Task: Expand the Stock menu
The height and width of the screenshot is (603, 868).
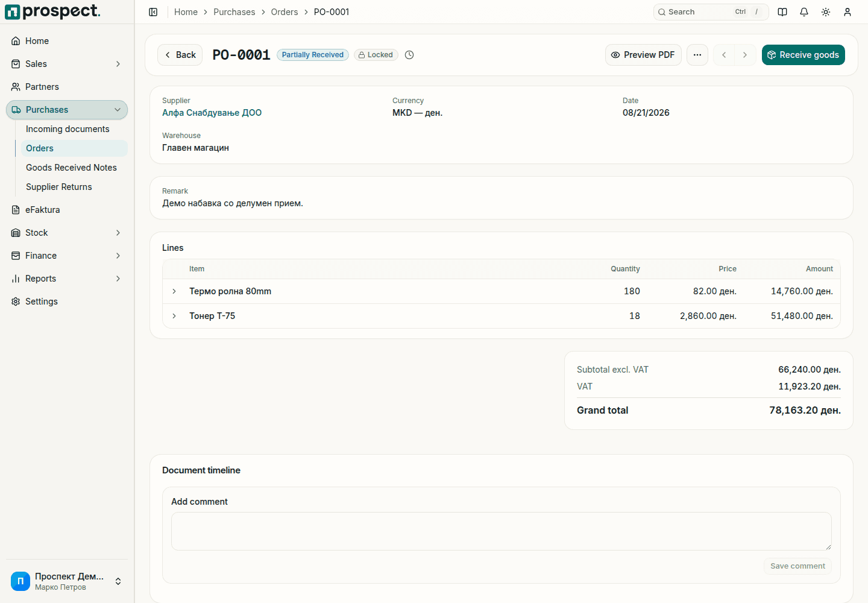Action: click(67, 233)
